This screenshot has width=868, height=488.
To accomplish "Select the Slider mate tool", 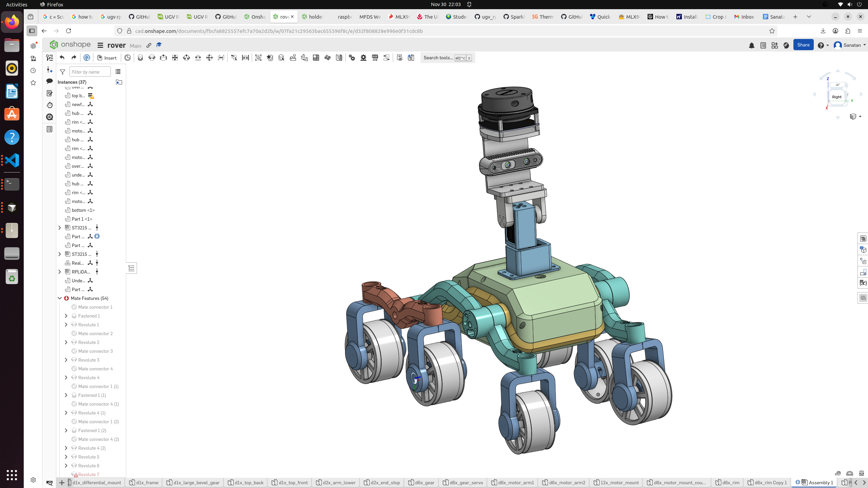I will pos(163,58).
